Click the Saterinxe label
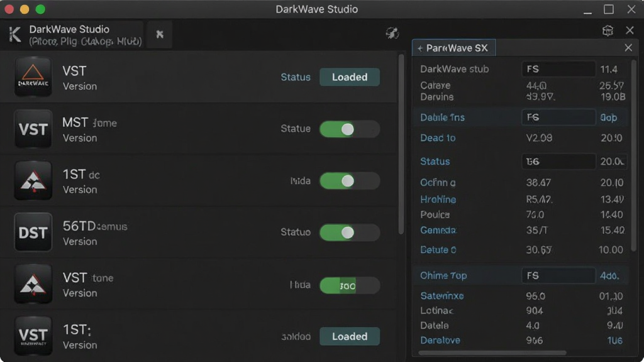The height and width of the screenshot is (362, 644). click(442, 296)
